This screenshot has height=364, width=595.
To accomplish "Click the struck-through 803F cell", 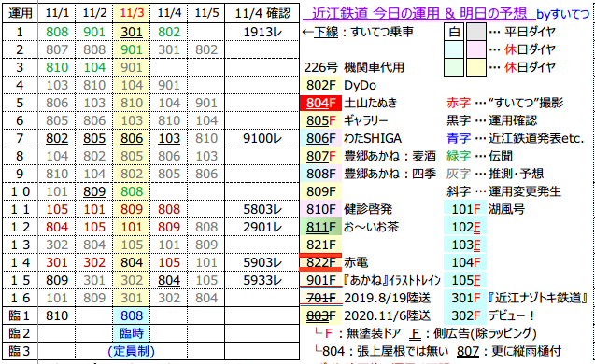I will pos(321,315).
